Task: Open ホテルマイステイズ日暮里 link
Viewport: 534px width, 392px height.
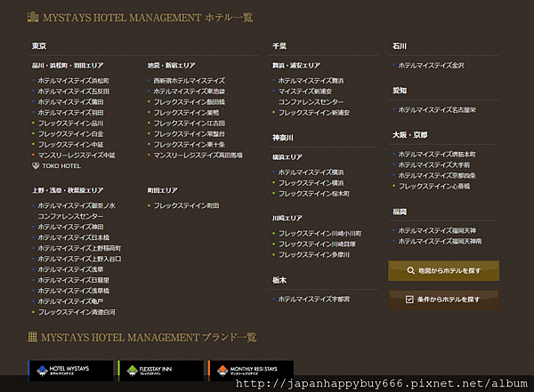Action: [74, 280]
